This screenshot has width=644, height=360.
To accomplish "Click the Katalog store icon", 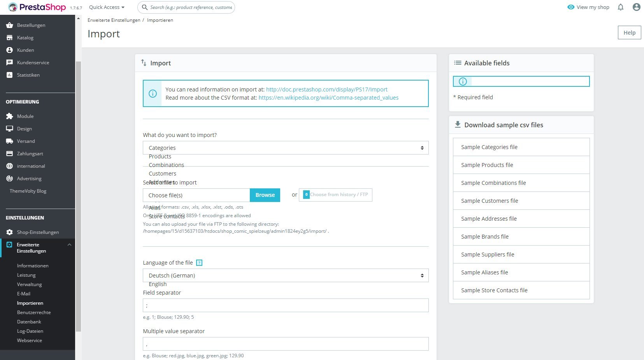I will [x=10, y=38].
